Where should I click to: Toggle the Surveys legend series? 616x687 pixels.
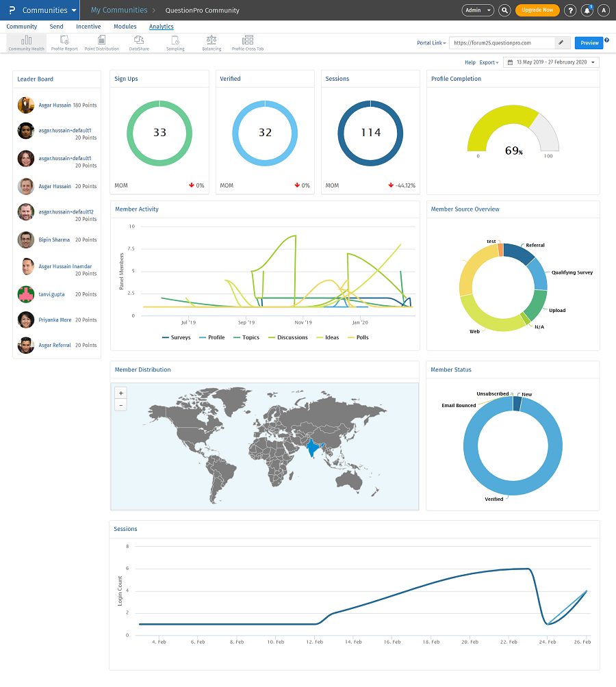pos(176,337)
